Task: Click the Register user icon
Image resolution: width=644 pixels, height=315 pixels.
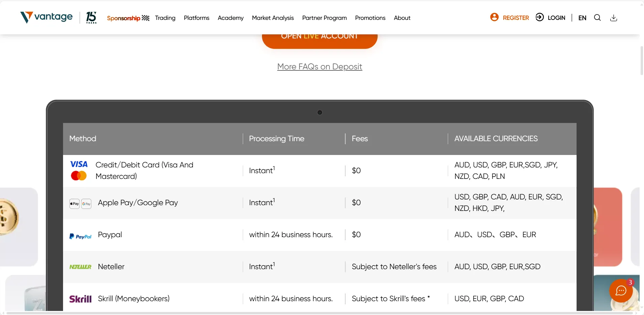Action: click(494, 17)
